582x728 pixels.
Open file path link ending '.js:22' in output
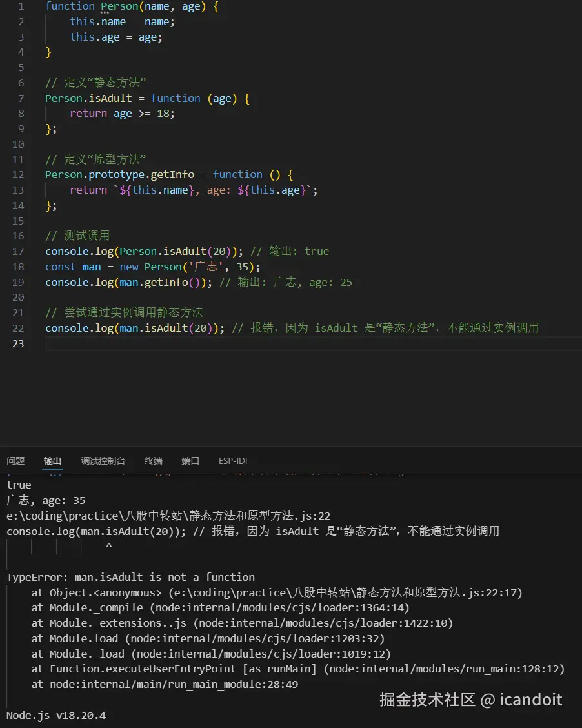coord(168,516)
